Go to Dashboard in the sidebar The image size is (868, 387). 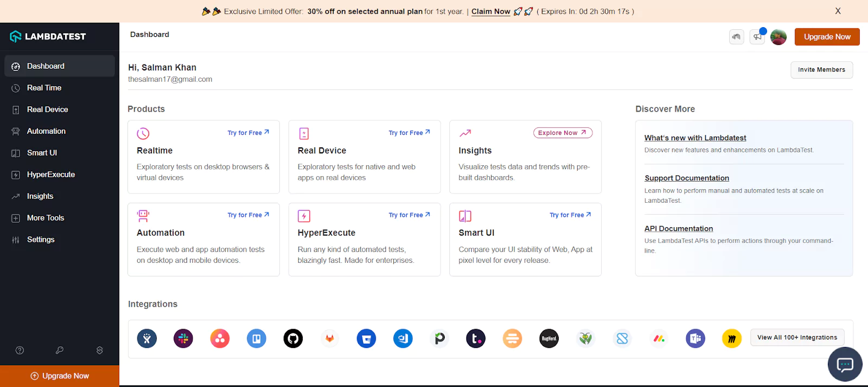pyautogui.click(x=60, y=66)
